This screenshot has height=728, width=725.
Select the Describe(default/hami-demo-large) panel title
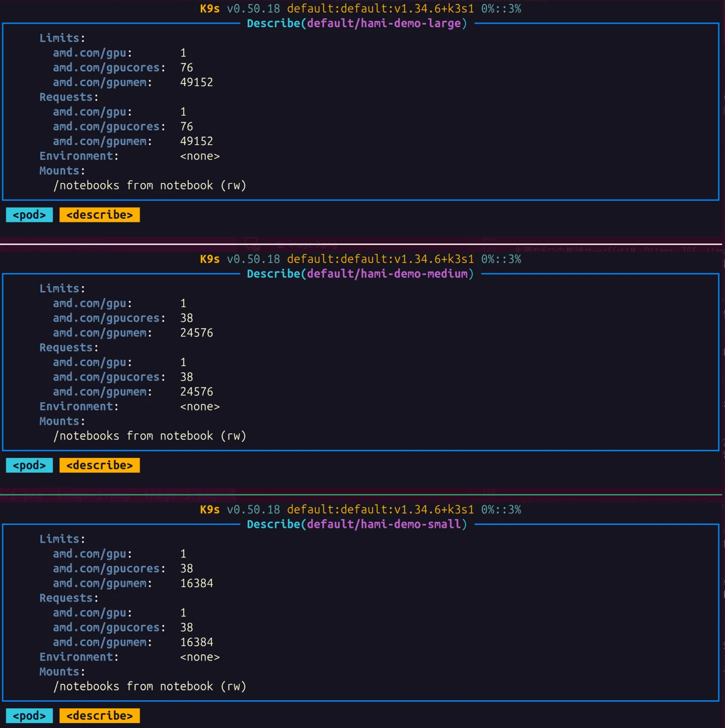coord(357,24)
